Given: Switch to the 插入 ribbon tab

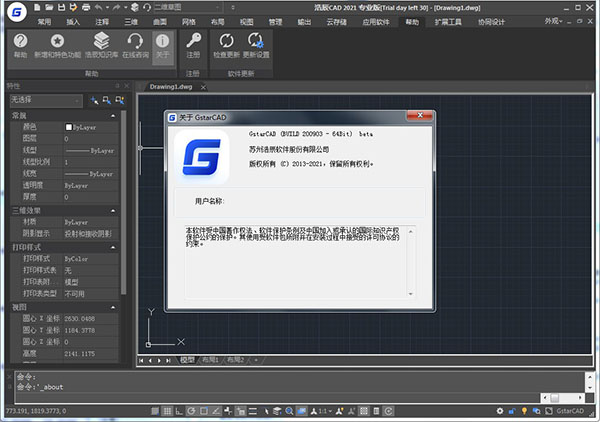Looking at the screenshot, I should (73, 22).
